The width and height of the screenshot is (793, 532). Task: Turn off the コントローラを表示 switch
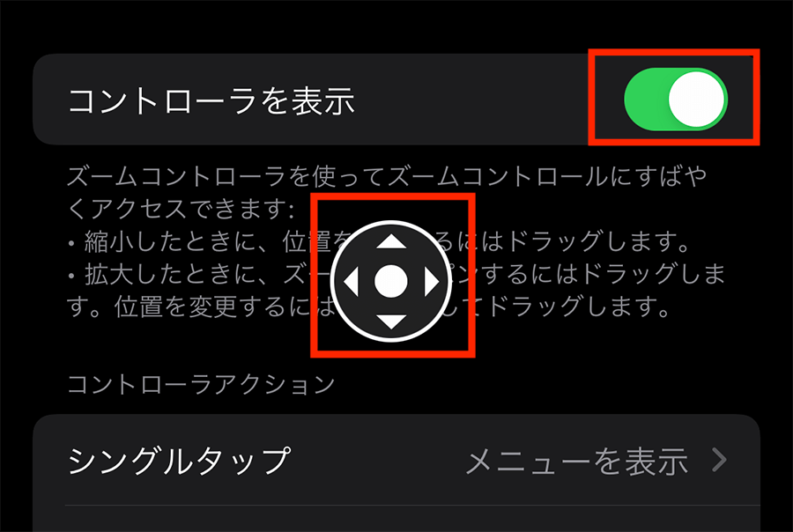676,100
